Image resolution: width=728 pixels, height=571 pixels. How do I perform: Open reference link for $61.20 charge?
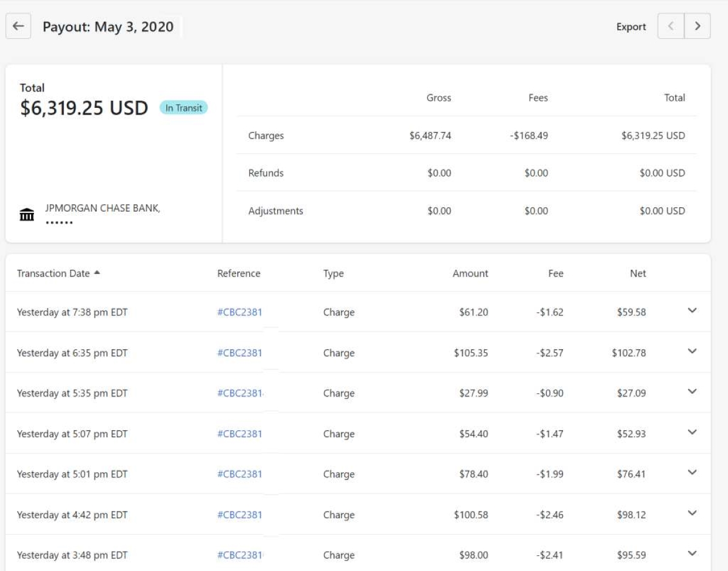click(x=240, y=313)
